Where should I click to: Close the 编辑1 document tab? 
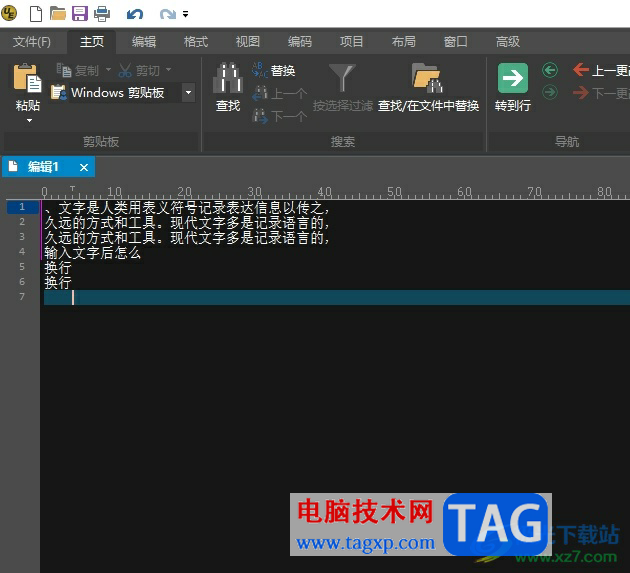[x=84, y=167]
